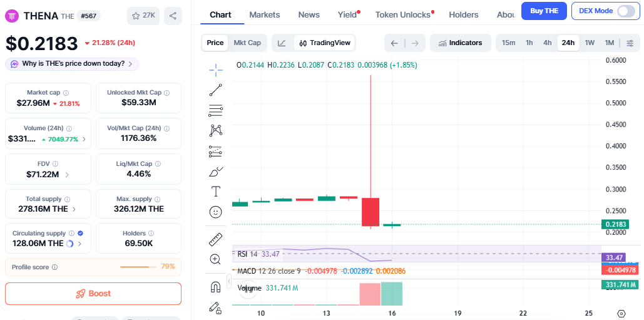644x320 pixels.
Task: Open the Yield tab
Action: click(347, 15)
